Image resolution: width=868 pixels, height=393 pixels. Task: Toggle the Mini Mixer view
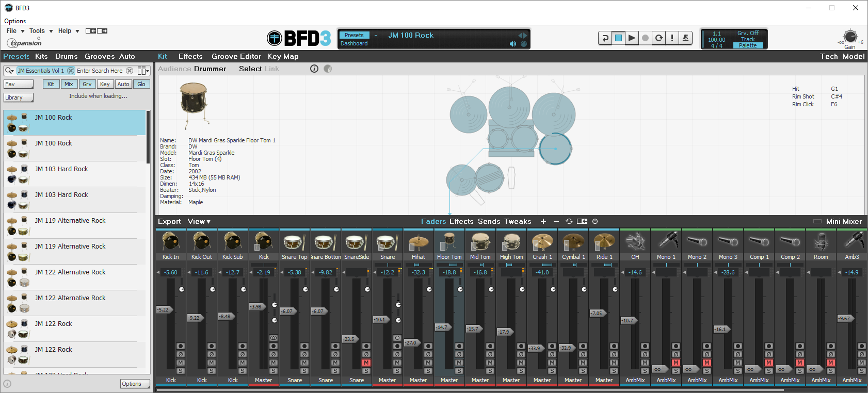click(838, 221)
